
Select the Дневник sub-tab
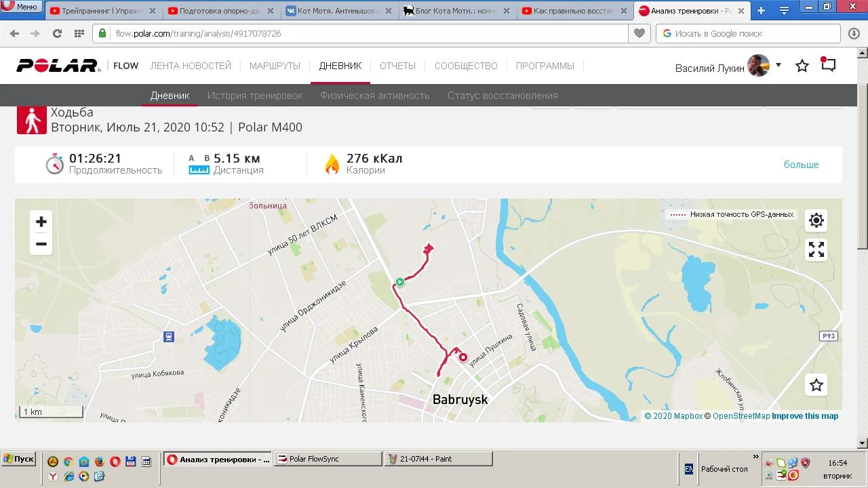170,96
